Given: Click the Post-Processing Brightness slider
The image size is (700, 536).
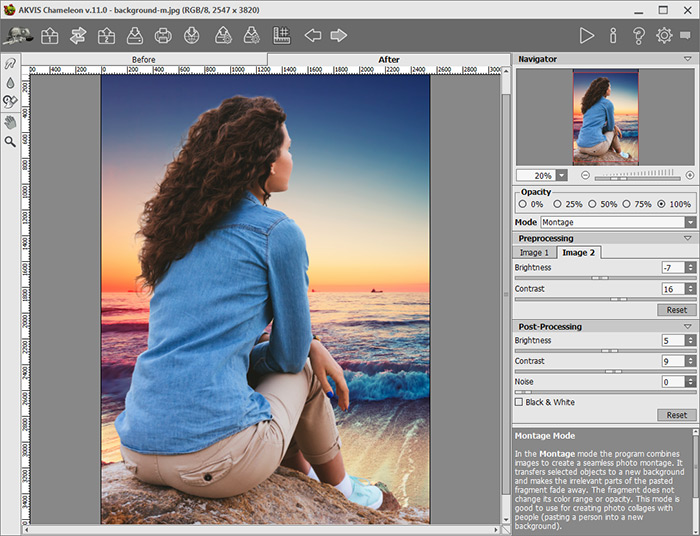Looking at the screenshot, I should point(605,351).
